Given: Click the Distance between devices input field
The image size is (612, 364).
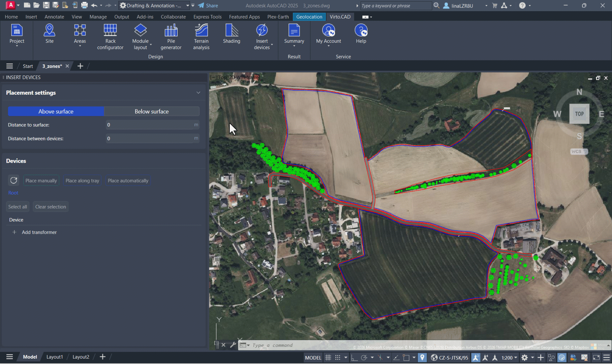Looking at the screenshot, I should point(152,138).
